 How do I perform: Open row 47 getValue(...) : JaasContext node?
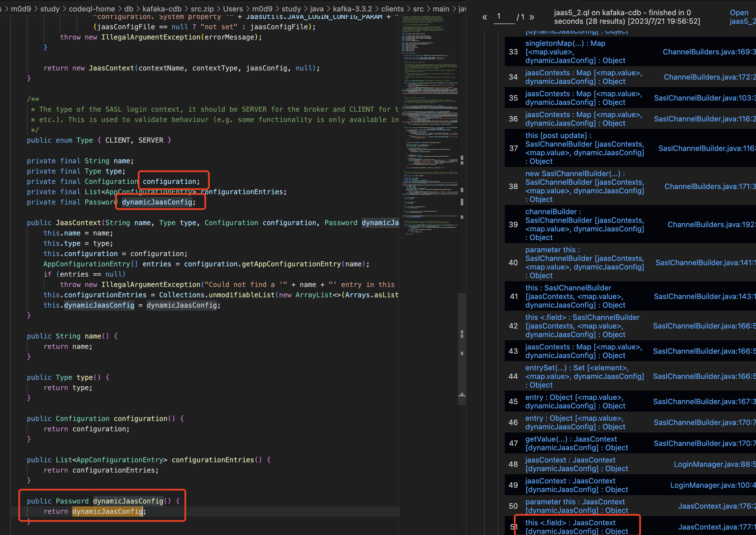click(577, 443)
